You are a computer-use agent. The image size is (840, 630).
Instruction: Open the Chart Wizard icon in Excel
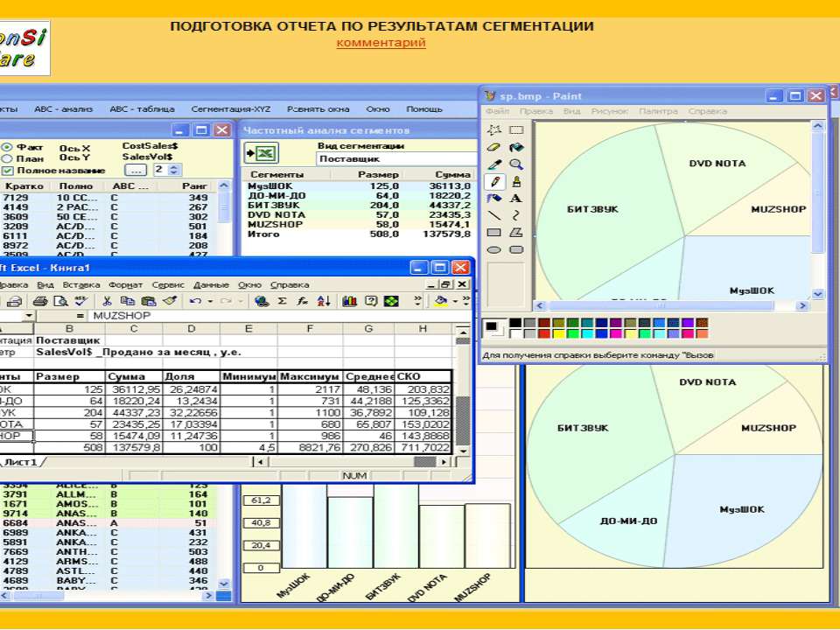[x=349, y=301]
